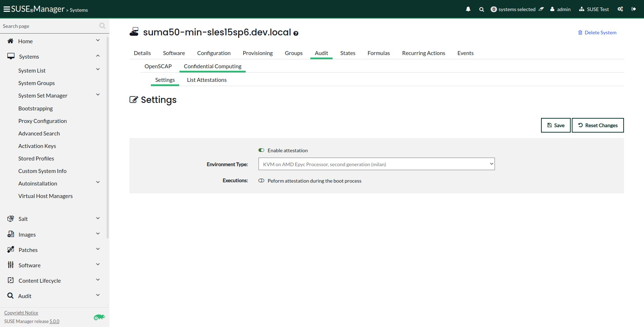Open the notifications bell icon
644x327 pixels.
click(468, 9)
